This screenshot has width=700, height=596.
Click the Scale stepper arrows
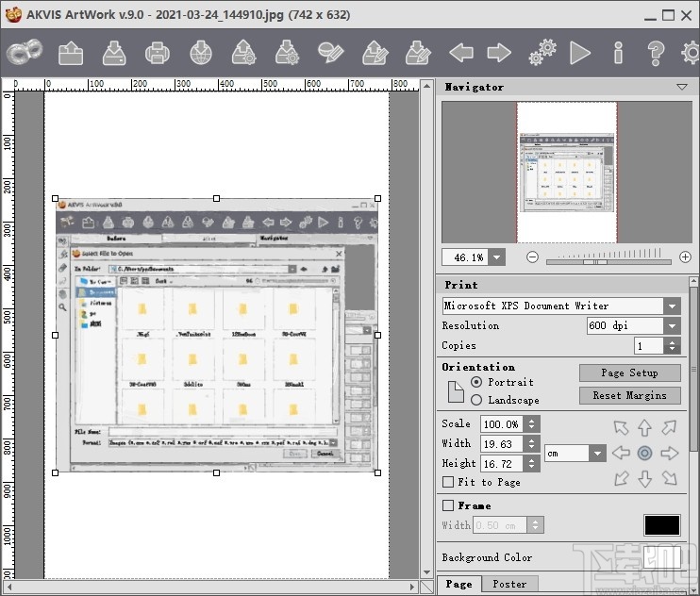531,423
